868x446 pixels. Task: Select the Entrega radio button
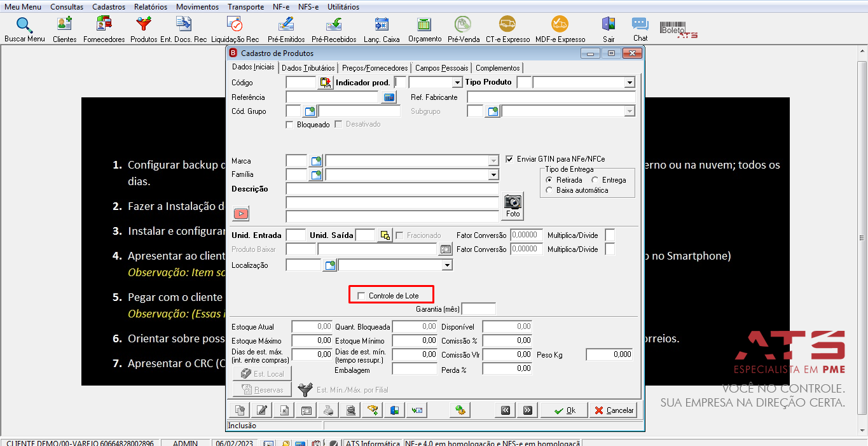(x=595, y=180)
